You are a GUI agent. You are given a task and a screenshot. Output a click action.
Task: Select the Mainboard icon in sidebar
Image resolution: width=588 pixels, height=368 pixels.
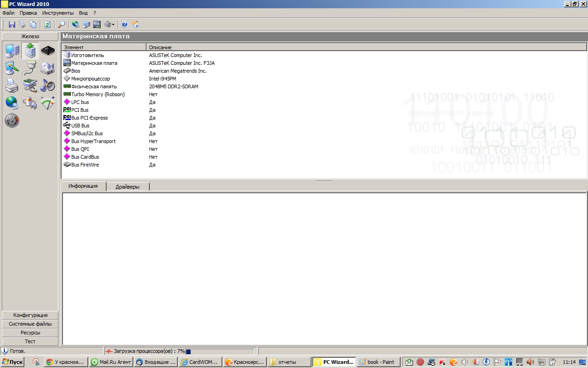[x=30, y=51]
